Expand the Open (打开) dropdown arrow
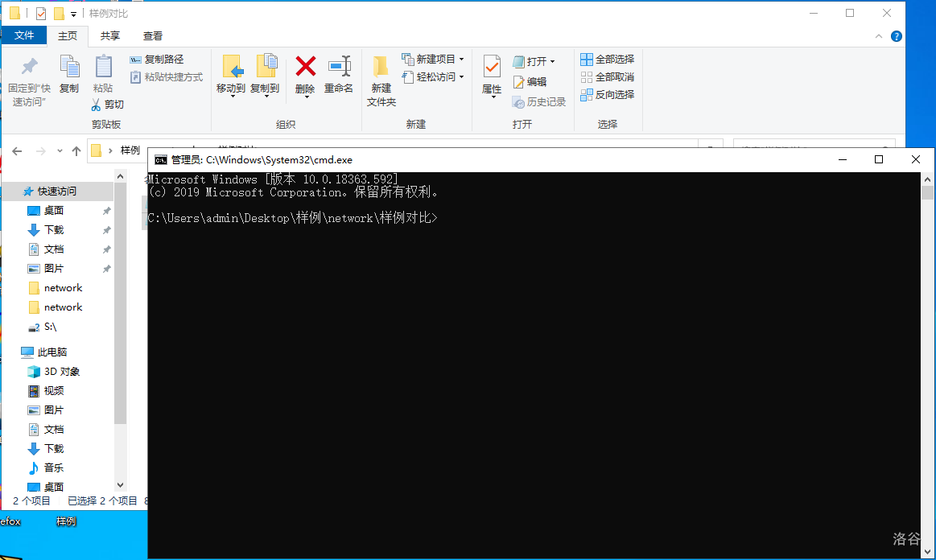This screenshot has width=936, height=560. point(552,62)
